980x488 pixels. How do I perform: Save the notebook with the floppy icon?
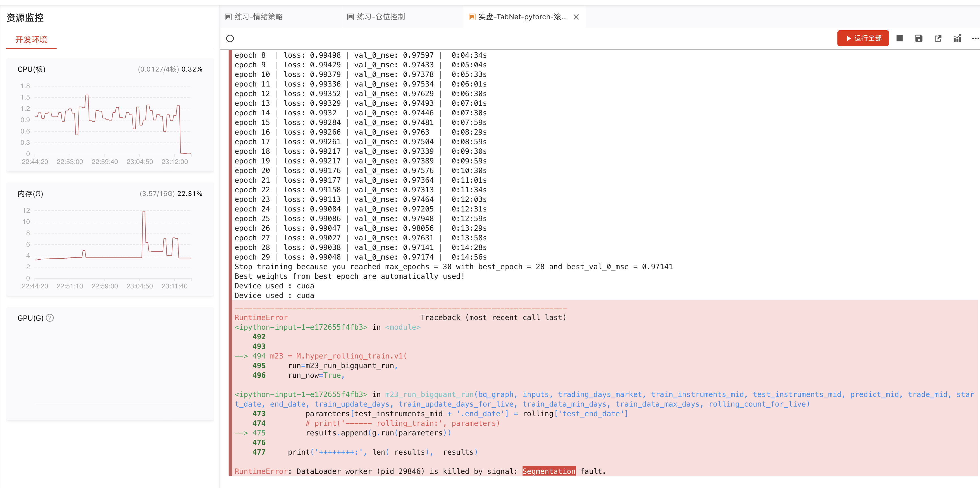pos(919,38)
